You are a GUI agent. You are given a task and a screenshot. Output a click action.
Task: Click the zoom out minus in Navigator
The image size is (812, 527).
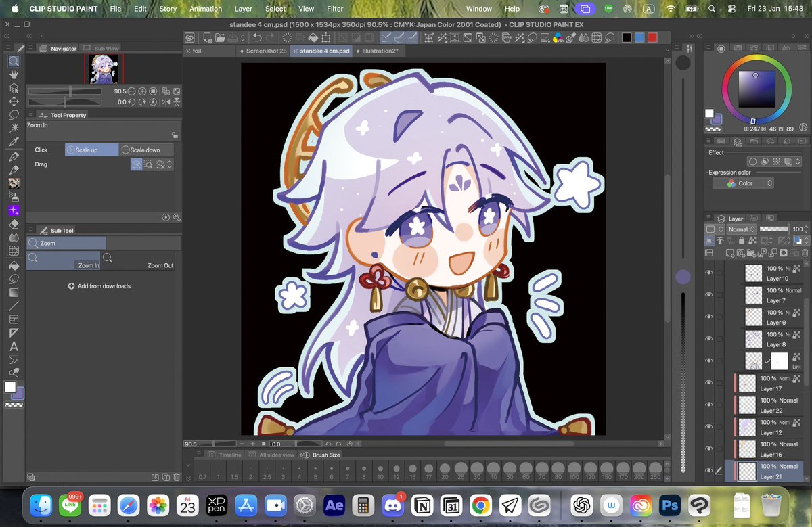pyautogui.click(x=132, y=91)
